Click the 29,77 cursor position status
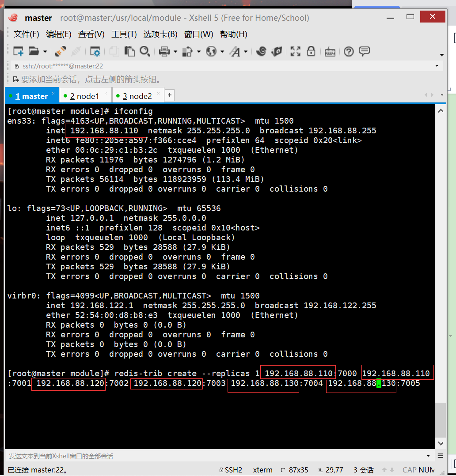The height and width of the screenshot is (476, 456). (x=331, y=470)
